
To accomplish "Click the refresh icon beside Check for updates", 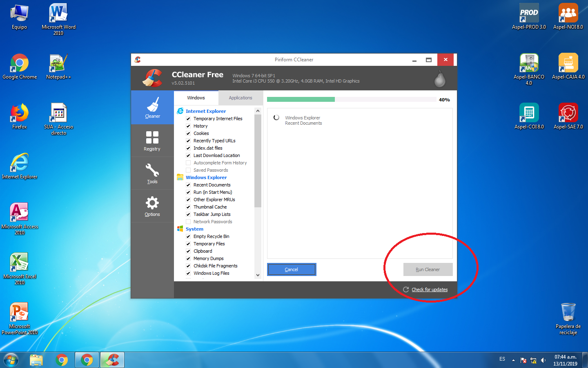I will click(406, 289).
